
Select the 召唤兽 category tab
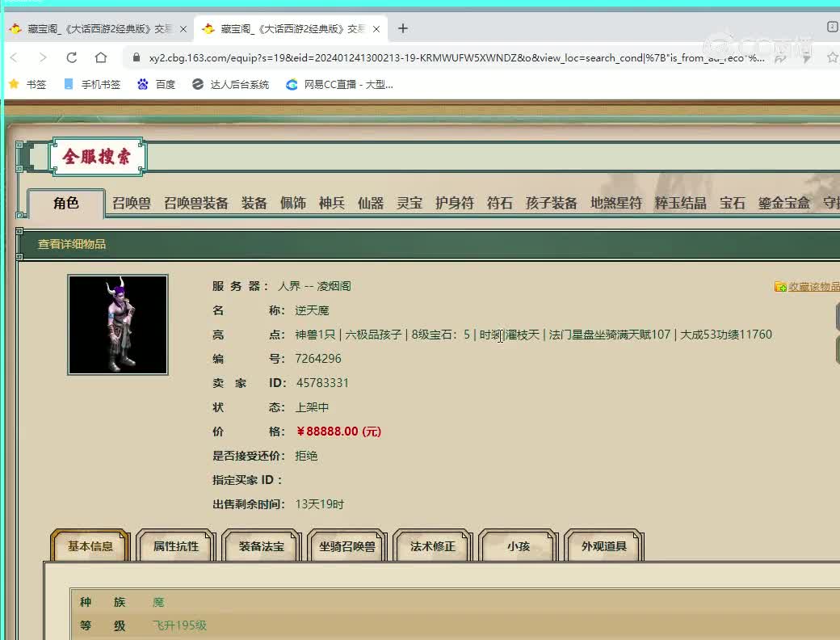[x=131, y=203]
